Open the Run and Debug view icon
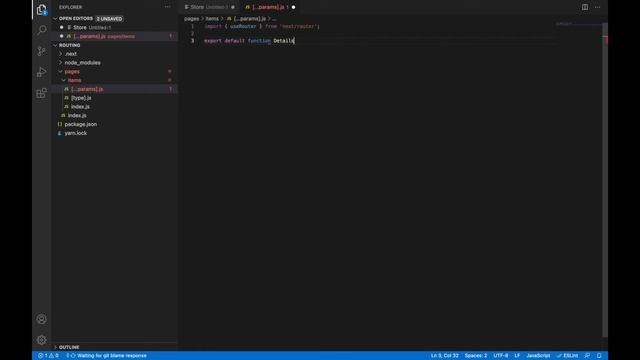This screenshot has height=360, width=640. tap(41, 72)
